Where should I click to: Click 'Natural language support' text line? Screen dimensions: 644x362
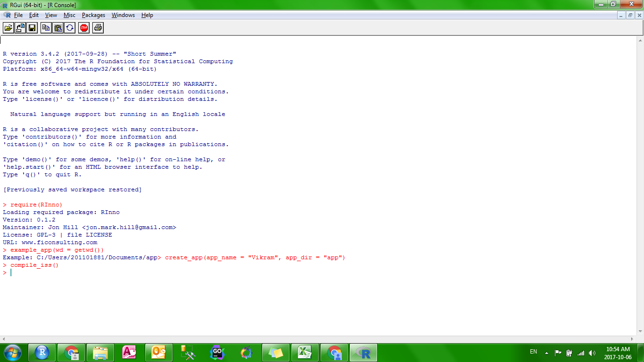118,114
